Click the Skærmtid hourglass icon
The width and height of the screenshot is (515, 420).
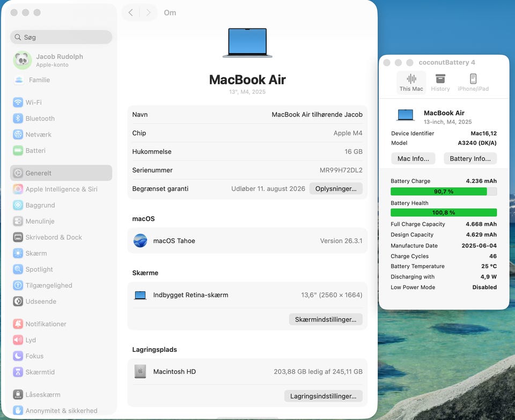[18, 372]
